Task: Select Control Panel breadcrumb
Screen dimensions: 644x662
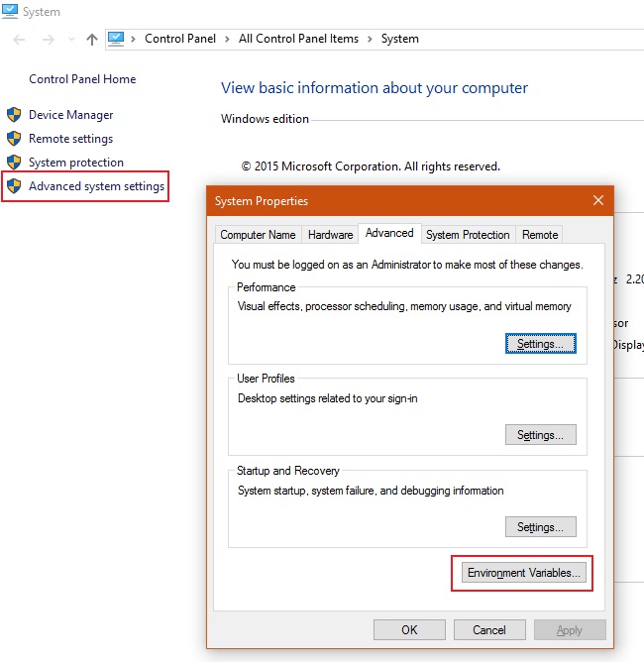Action: tap(180, 39)
